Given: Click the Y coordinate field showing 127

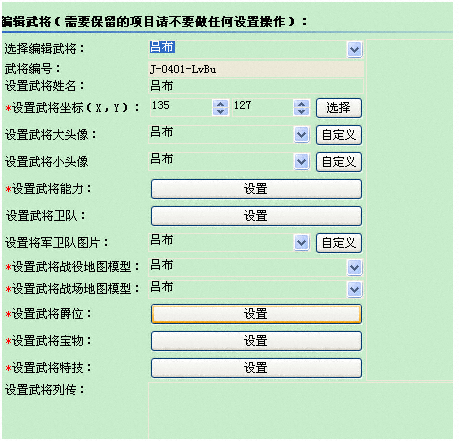Looking at the screenshot, I should (x=263, y=107).
